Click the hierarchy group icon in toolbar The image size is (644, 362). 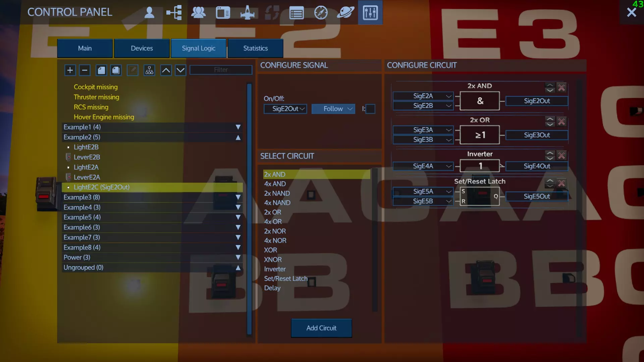click(x=149, y=70)
